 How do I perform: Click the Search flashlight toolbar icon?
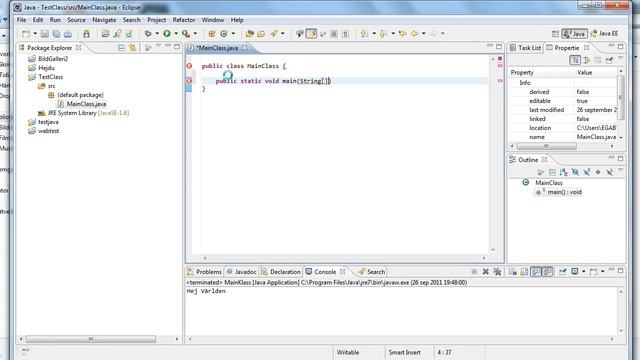[273, 34]
